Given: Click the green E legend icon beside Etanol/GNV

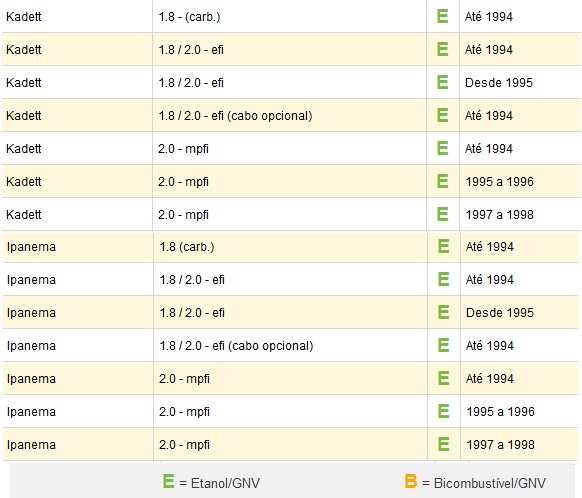Looking at the screenshot, I should tap(169, 481).
